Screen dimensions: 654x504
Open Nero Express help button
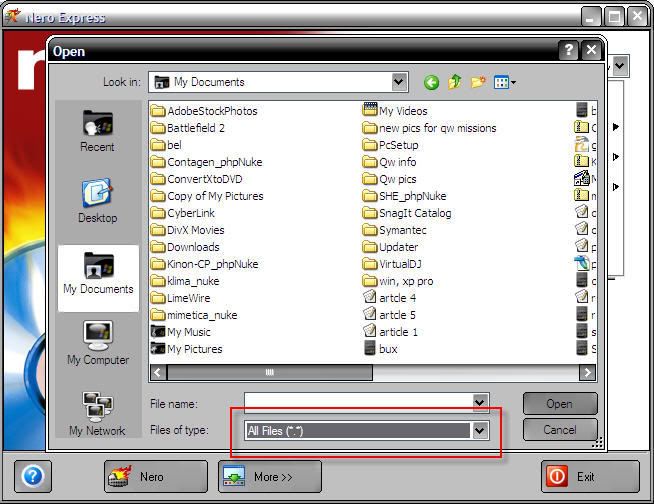(x=33, y=476)
